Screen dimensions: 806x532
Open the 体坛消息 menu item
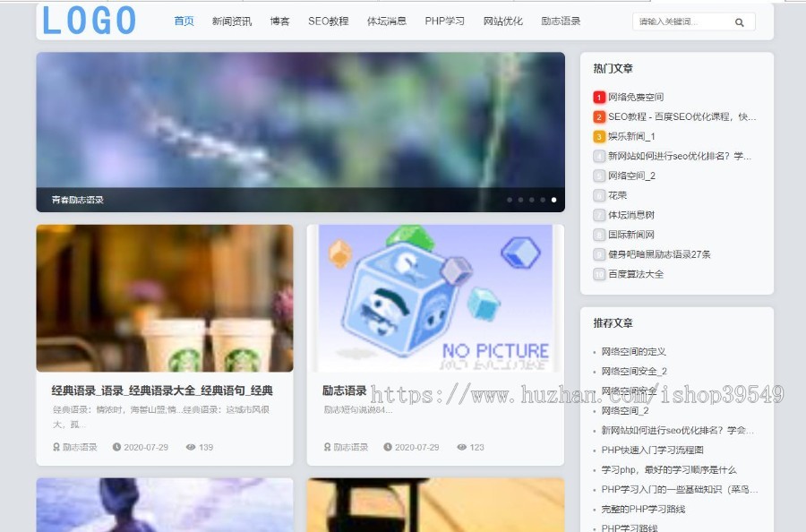pyautogui.click(x=387, y=21)
